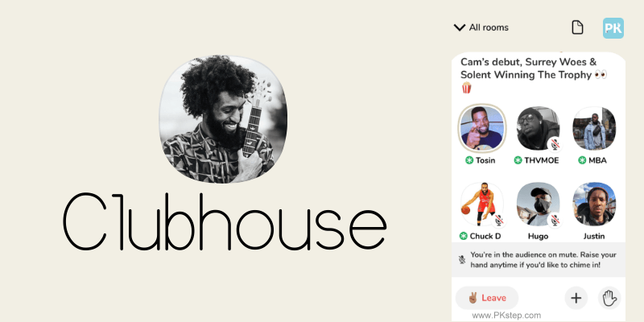644x322 pixels.
Task: Open Chuck D's basketball avatar
Action: tap(482, 204)
